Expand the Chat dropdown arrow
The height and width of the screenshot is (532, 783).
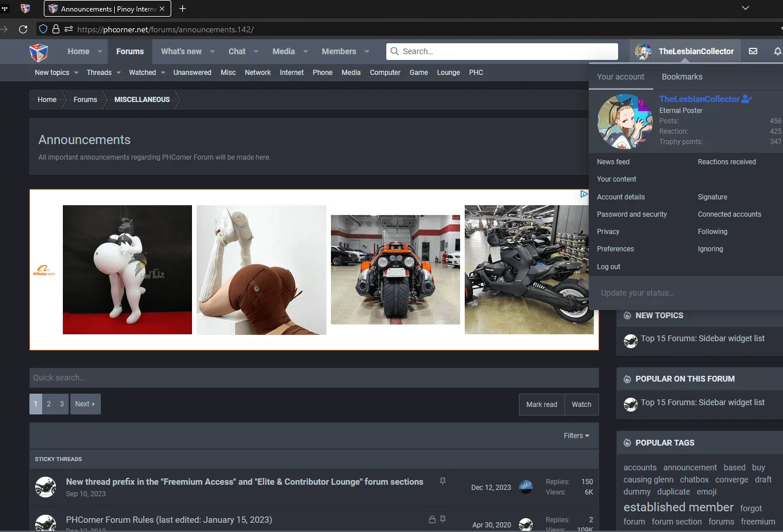(256, 51)
